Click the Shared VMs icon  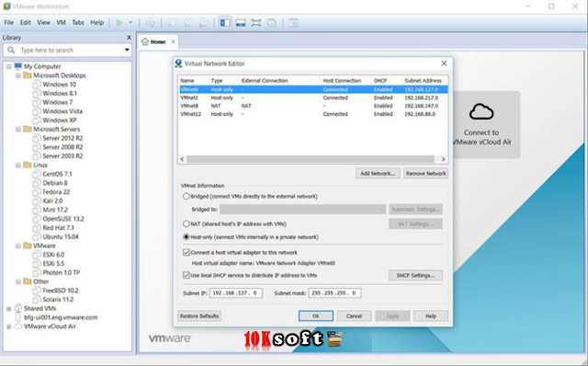(18, 308)
